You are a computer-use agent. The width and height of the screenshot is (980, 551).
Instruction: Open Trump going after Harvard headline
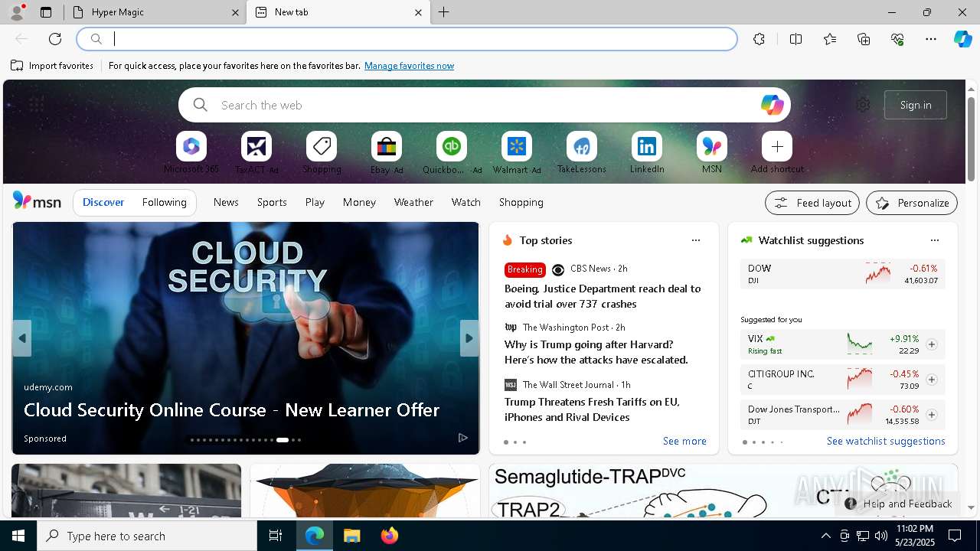[596, 352]
